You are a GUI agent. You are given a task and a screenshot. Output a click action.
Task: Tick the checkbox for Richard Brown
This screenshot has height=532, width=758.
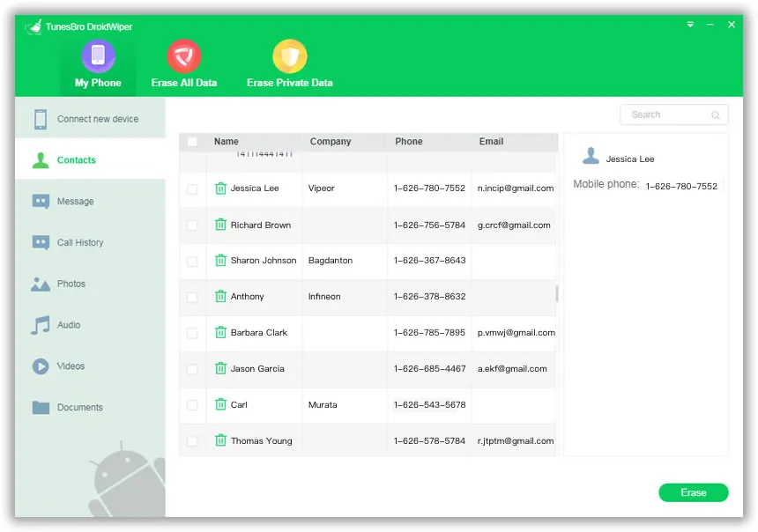[192, 225]
